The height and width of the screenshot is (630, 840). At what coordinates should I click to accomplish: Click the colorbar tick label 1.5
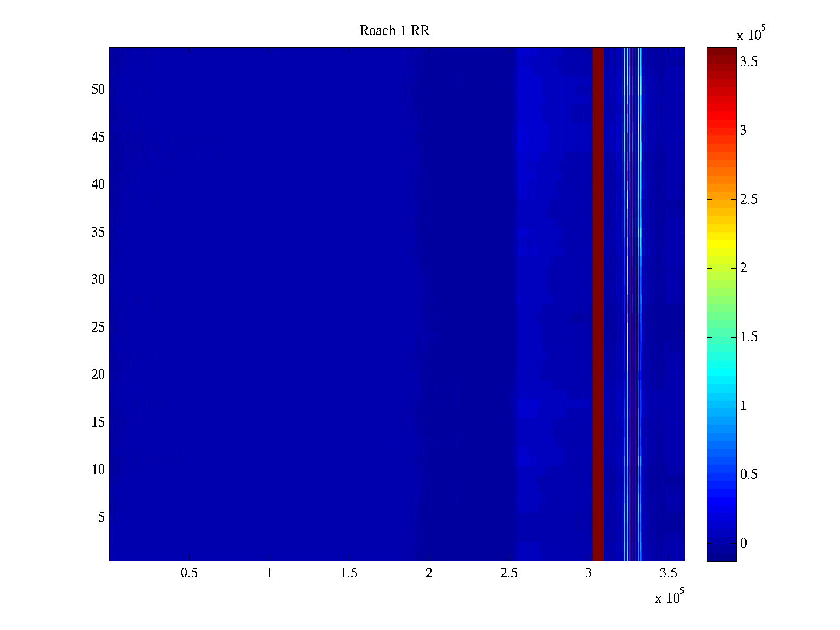click(749, 337)
